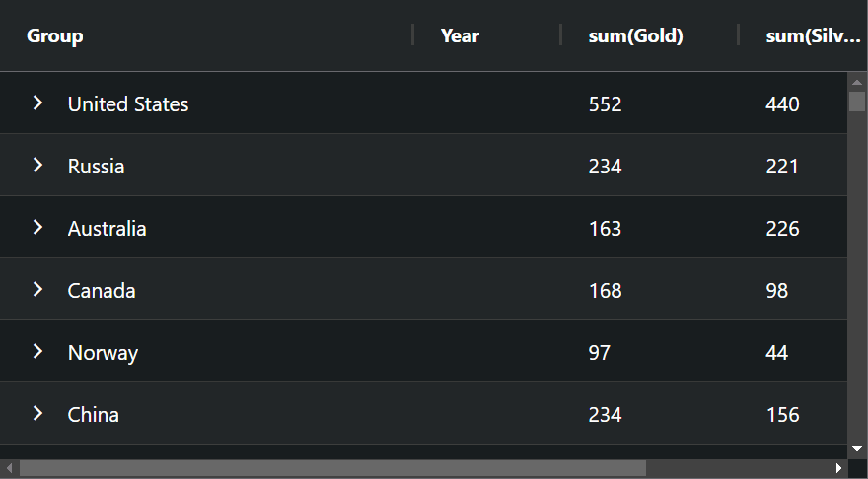The height and width of the screenshot is (479, 868).
Task: Sort by the Year column header
Action: click(460, 35)
